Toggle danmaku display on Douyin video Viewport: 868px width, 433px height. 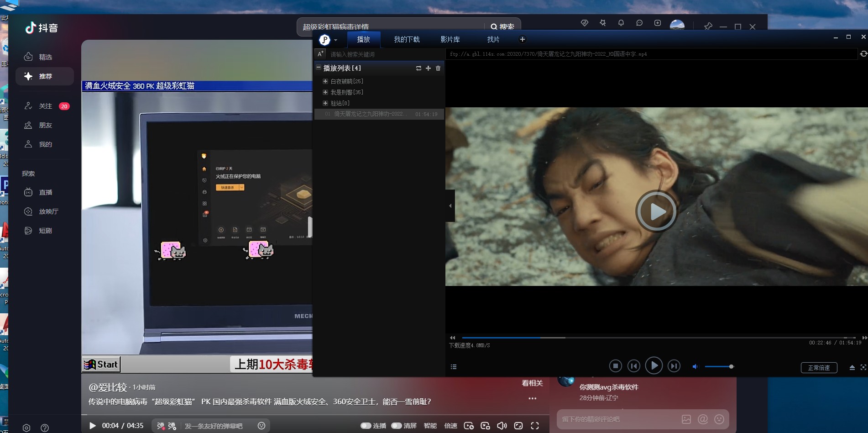pyautogui.click(x=161, y=426)
